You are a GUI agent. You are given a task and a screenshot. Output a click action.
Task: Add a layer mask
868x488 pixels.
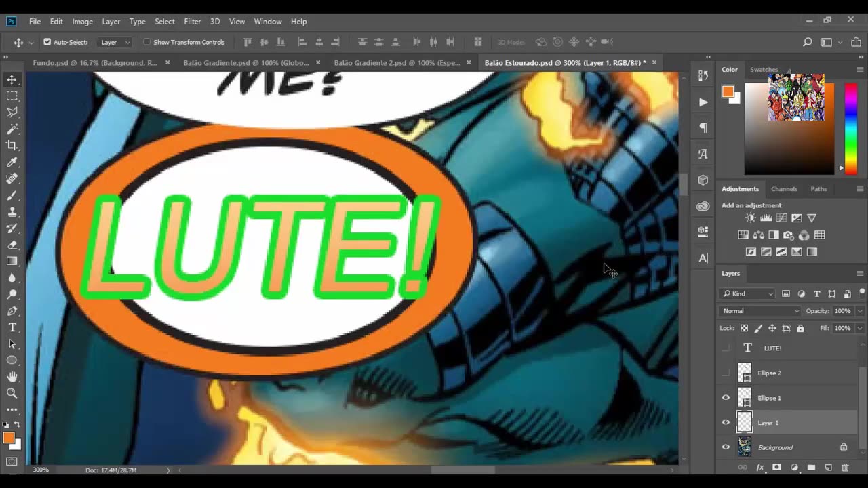[x=776, y=468]
